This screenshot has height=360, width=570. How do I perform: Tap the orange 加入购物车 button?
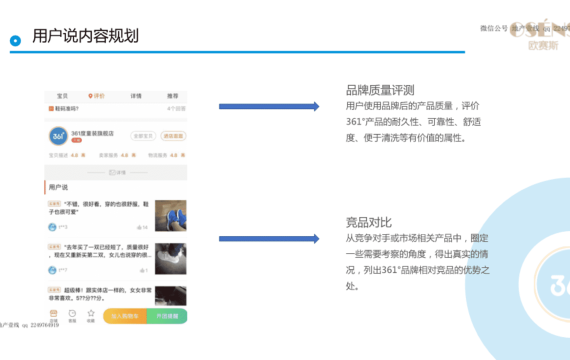[x=125, y=316]
